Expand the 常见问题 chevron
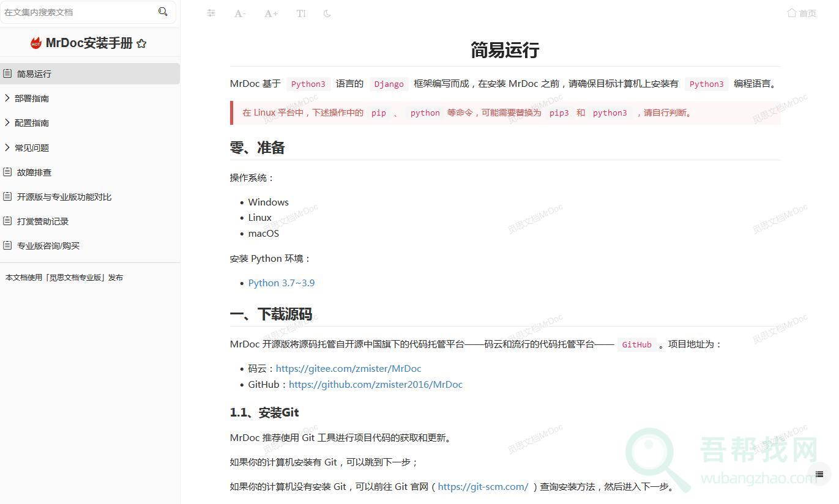 7,147
